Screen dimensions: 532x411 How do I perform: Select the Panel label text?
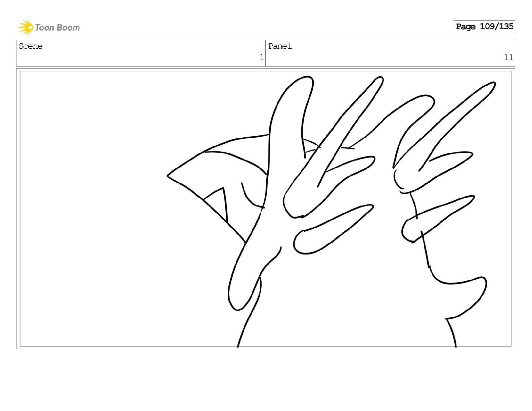[280, 46]
